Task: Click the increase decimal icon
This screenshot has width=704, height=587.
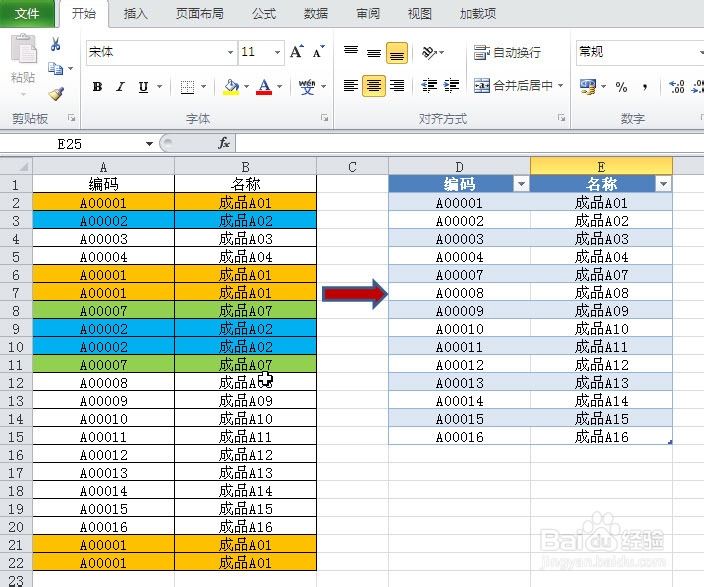Action: (677, 86)
